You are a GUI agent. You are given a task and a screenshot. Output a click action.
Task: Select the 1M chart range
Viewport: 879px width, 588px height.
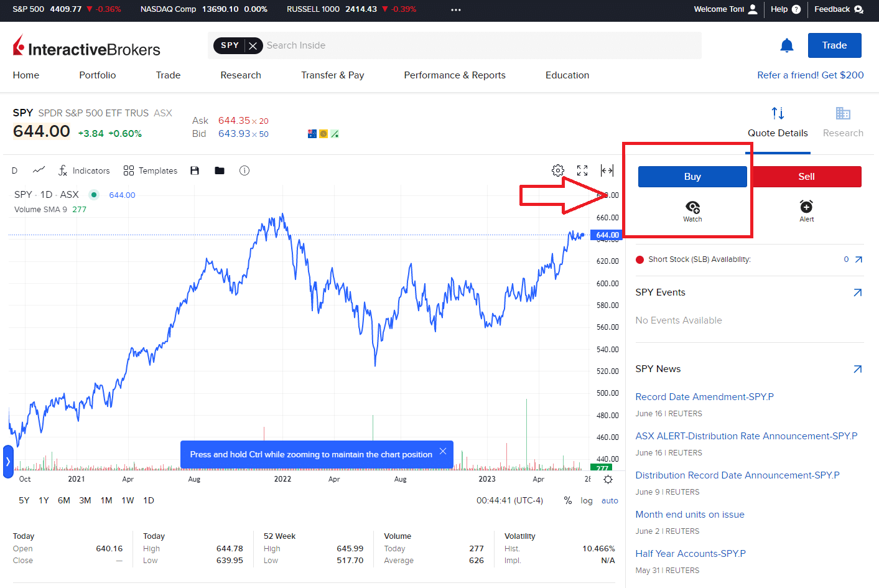tap(106, 500)
